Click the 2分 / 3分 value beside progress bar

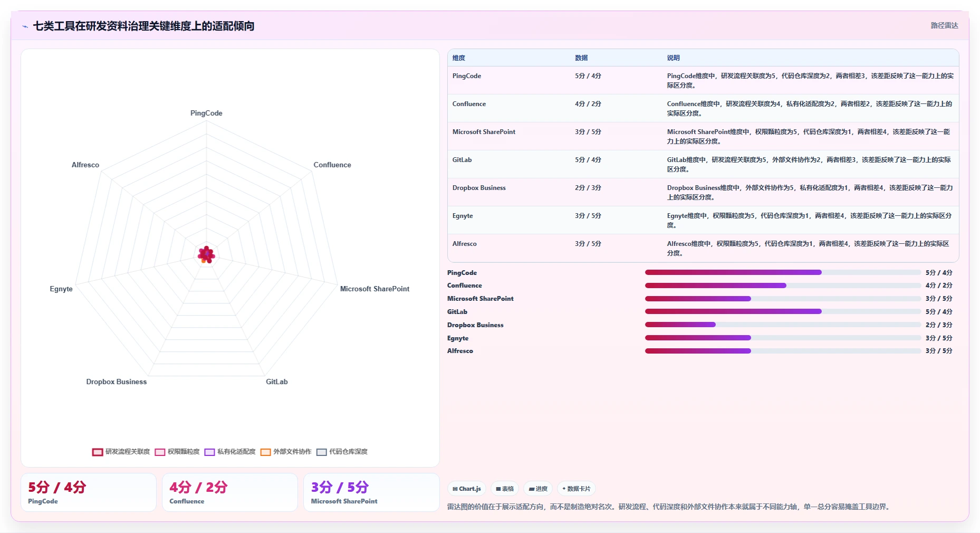(x=939, y=325)
